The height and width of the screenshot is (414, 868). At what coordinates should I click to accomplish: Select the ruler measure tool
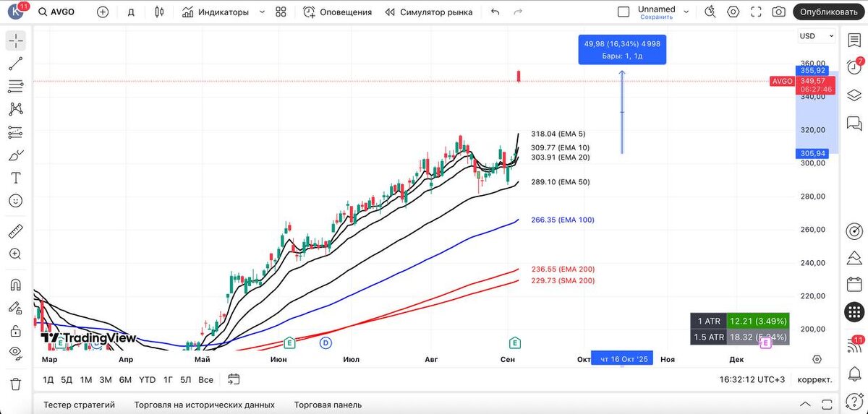(x=16, y=232)
